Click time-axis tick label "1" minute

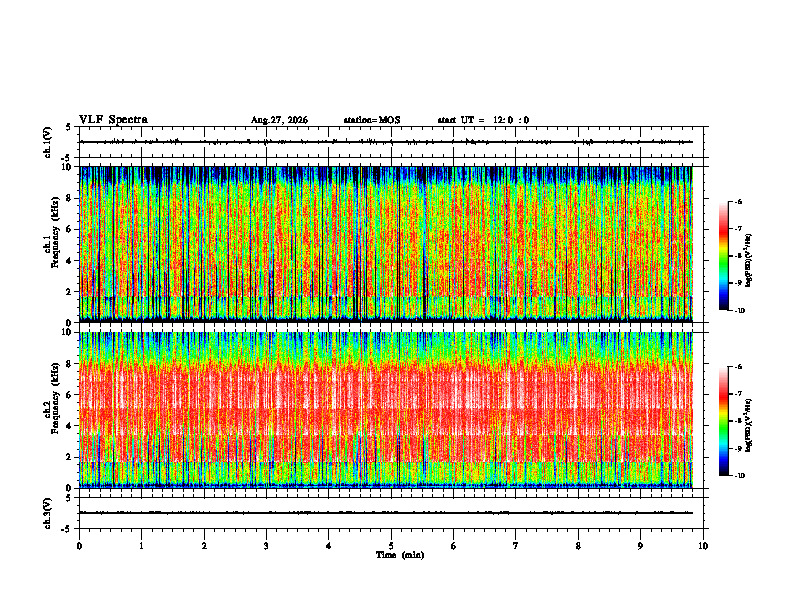[x=142, y=546]
